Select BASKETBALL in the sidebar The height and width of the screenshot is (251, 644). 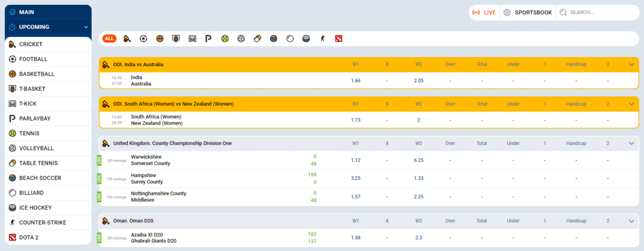tap(48, 74)
